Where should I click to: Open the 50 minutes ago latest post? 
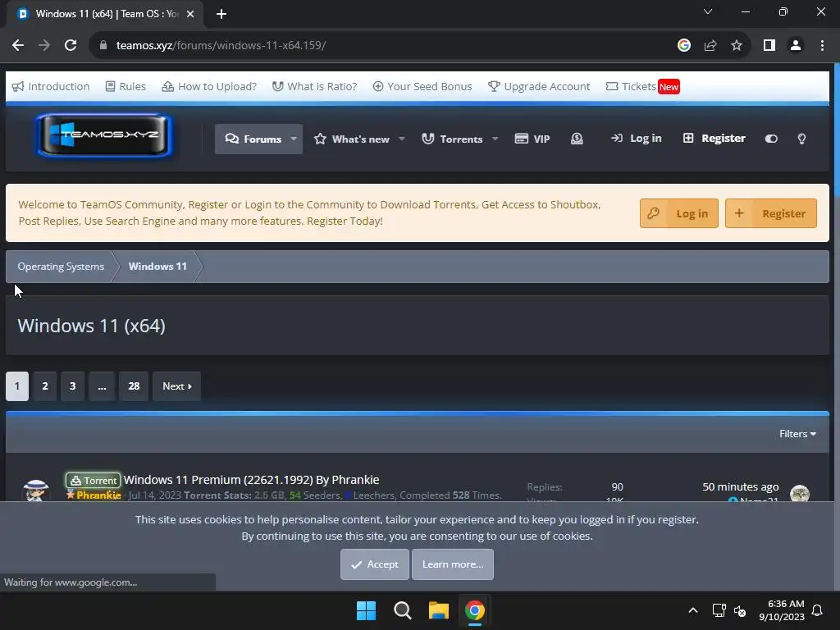741,486
